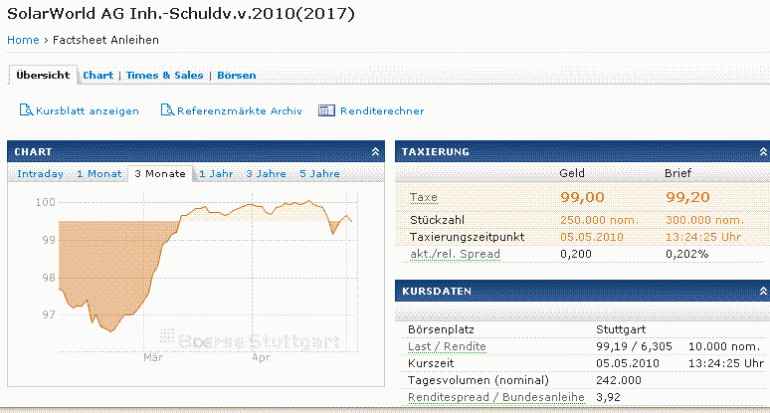The width and height of the screenshot is (770, 413).
Task: Click the Taxierungszeitpunkt date 05.05.2010
Action: tap(592, 237)
